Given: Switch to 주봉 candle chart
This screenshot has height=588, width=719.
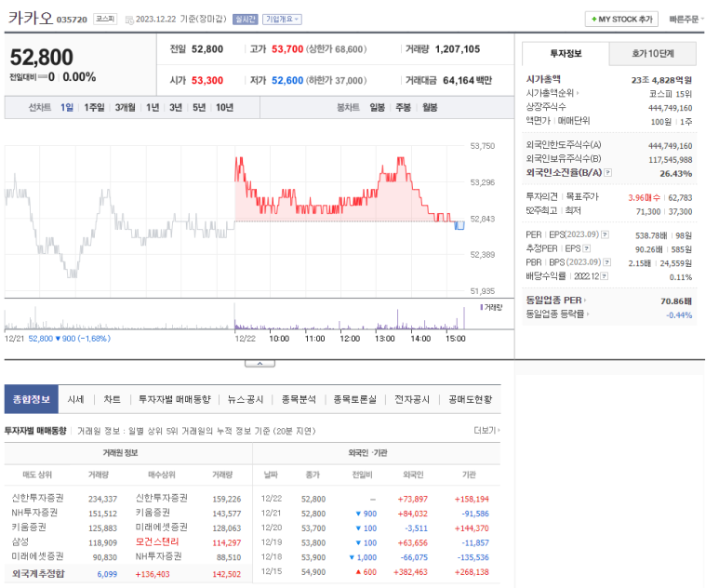Looking at the screenshot, I should point(403,107).
